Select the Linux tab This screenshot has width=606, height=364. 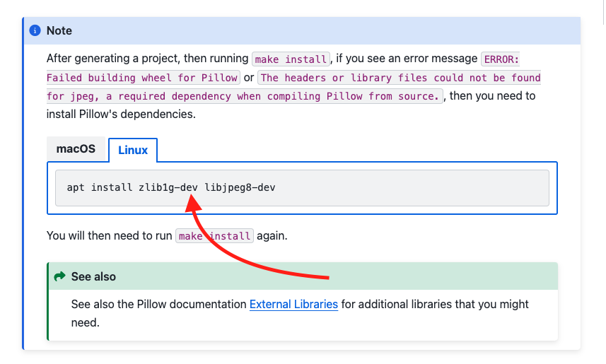133,150
